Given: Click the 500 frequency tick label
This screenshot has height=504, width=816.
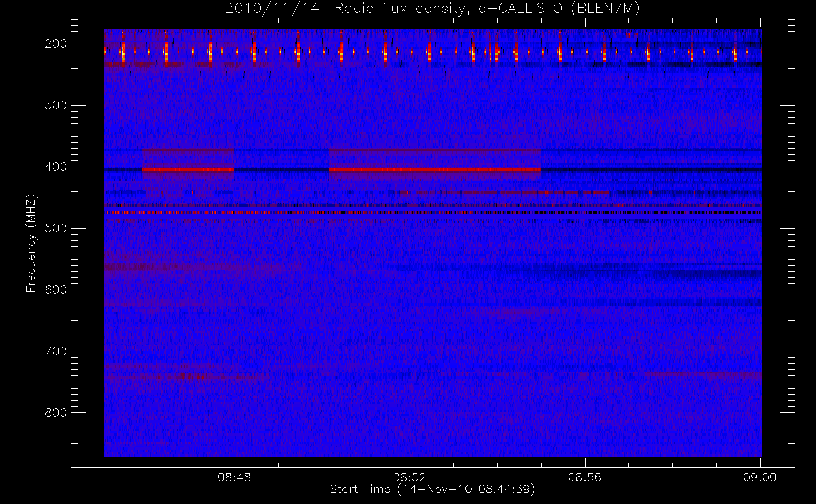Looking at the screenshot, I should 55,228.
